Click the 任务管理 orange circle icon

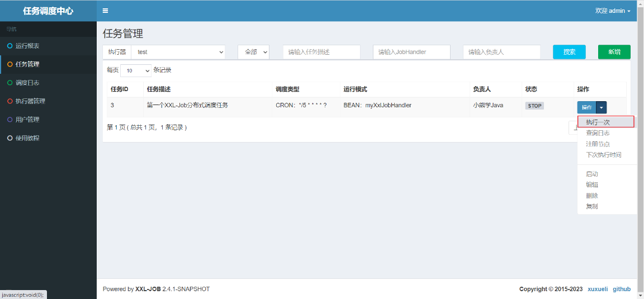(10, 64)
